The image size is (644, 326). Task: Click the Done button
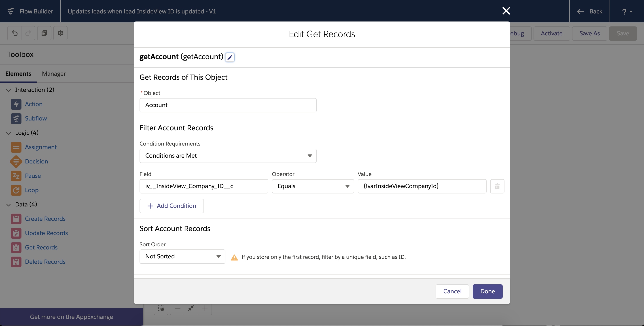tap(487, 291)
